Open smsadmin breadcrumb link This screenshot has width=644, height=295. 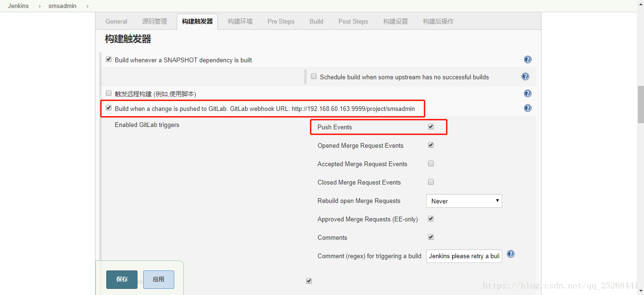coord(62,6)
